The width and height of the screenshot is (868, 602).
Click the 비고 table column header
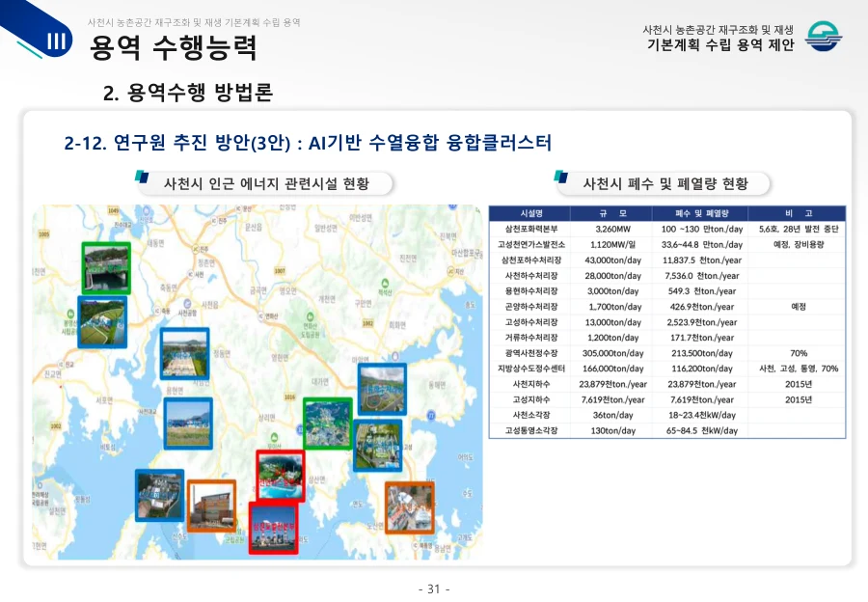[x=798, y=213]
